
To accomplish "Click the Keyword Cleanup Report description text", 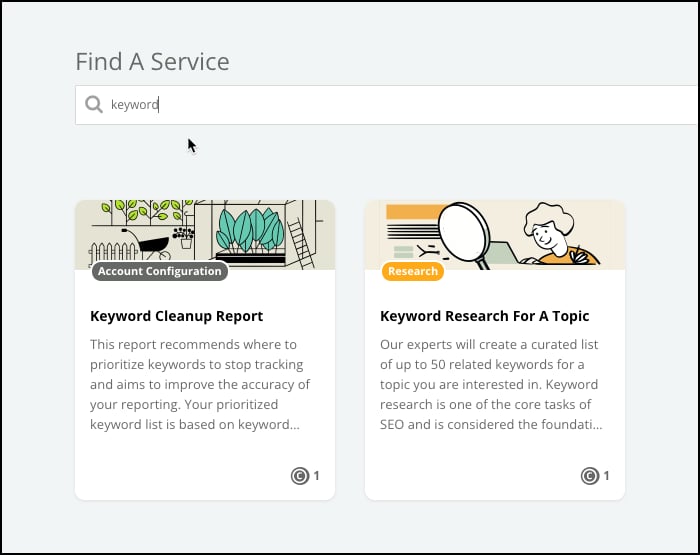I will tap(200, 384).
